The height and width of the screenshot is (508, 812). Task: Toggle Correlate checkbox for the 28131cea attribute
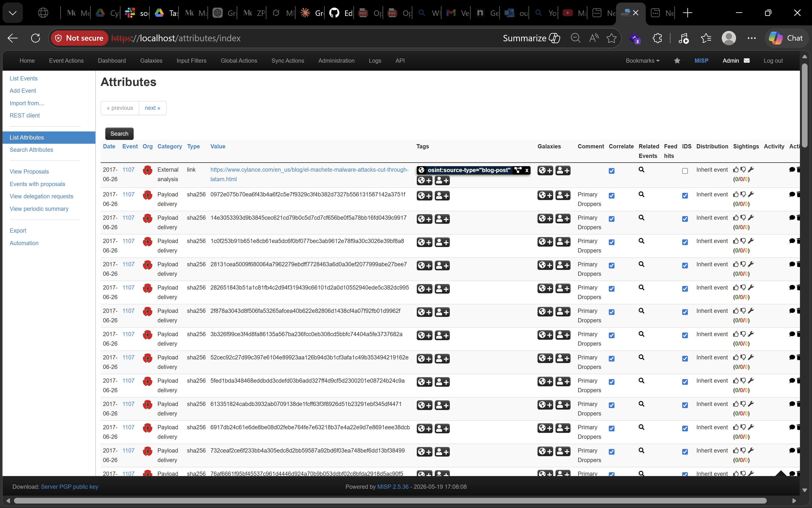tap(612, 265)
